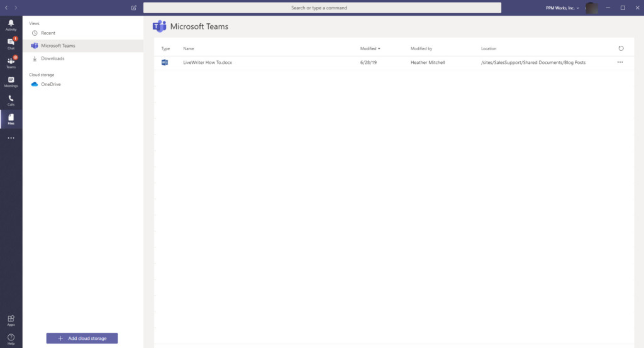Open the LiveWriter How To.docx file

208,62
